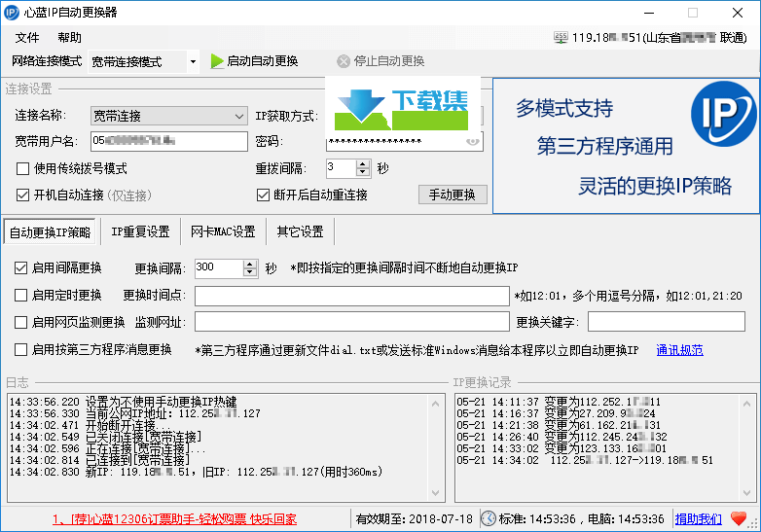Decrease 重拨间隔 with down arrow

pyautogui.click(x=363, y=173)
